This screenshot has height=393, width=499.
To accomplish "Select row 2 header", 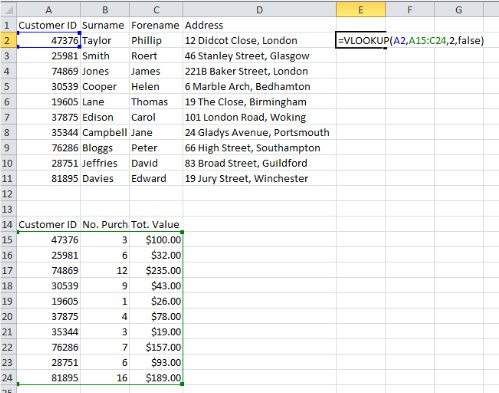I will point(8,40).
